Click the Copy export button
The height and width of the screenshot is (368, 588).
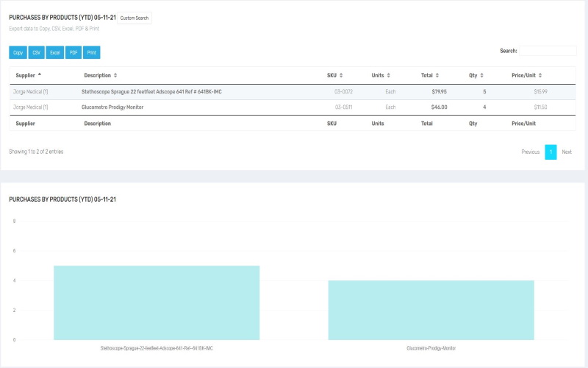[x=18, y=52]
